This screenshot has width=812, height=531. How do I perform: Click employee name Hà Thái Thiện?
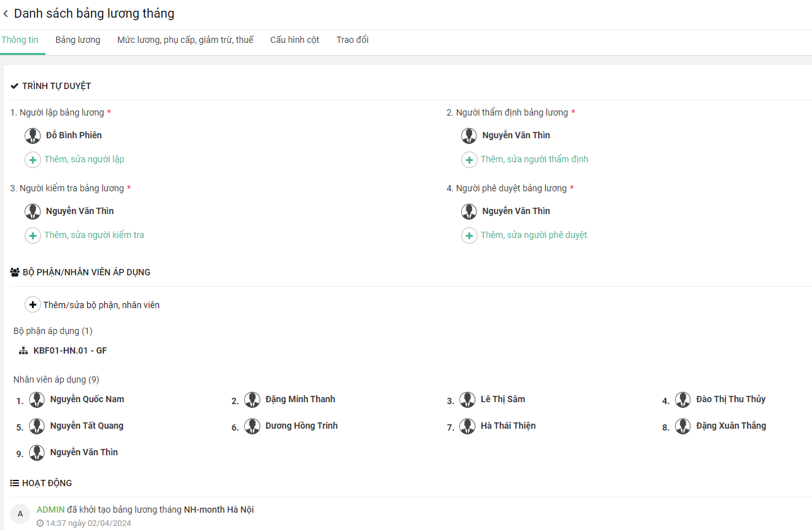coord(508,426)
